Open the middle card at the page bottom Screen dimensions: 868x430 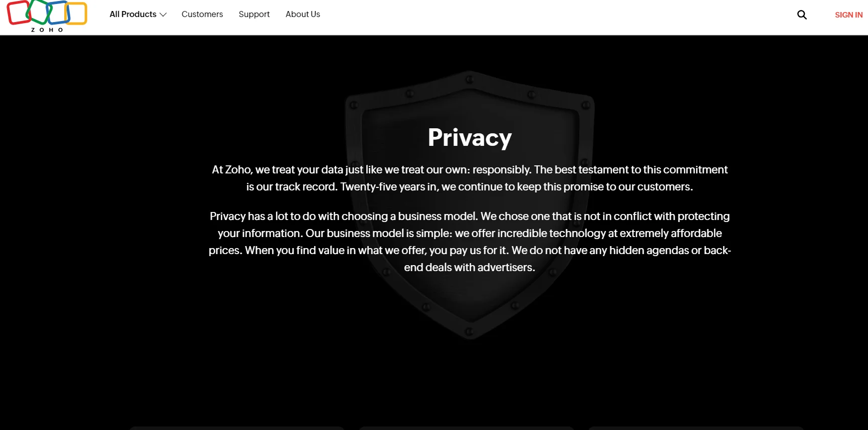(x=466, y=429)
